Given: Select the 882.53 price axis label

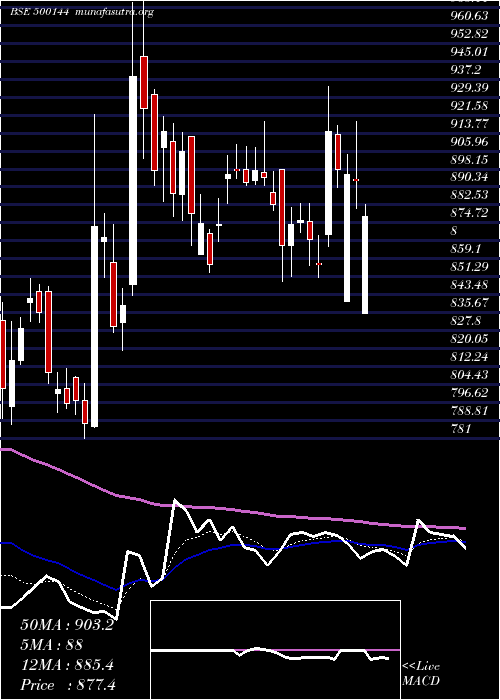Looking at the screenshot, I should [469, 195].
